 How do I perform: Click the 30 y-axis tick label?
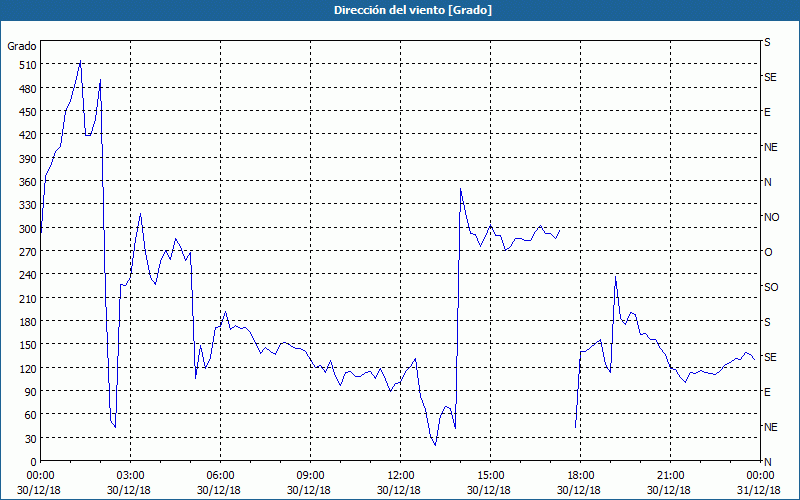(x=31, y=439)
